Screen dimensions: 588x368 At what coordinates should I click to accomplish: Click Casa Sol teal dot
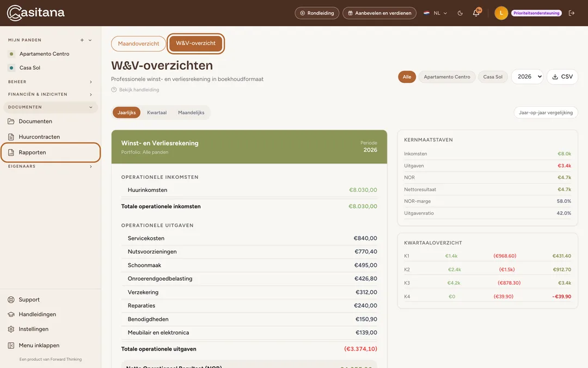[11, 68]
